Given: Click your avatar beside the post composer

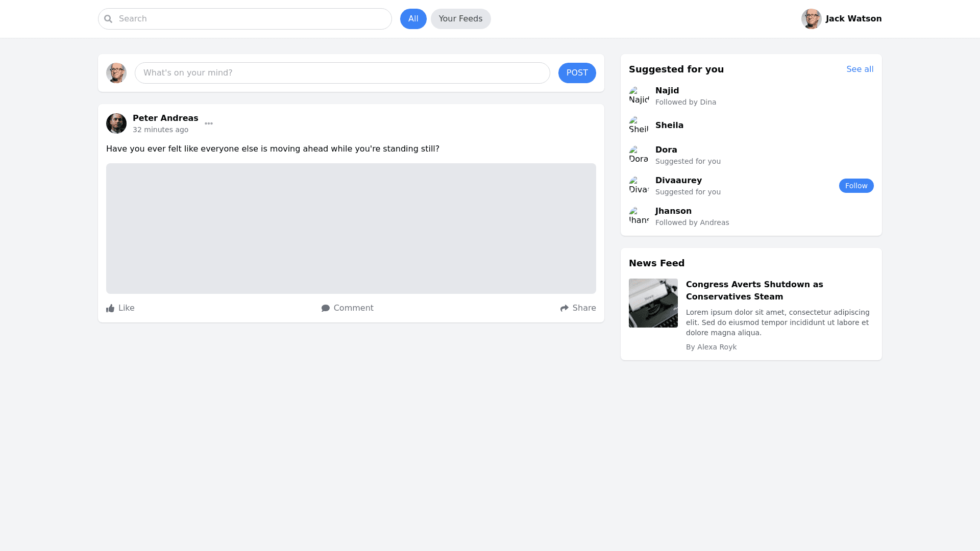Looking at the screenshot, I should click(116, 73).
